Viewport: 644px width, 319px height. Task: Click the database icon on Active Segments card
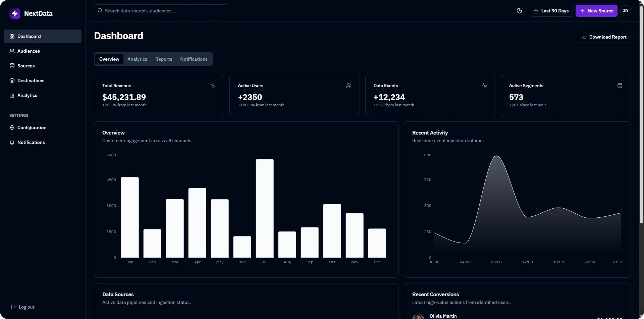[x=620, y=86]
